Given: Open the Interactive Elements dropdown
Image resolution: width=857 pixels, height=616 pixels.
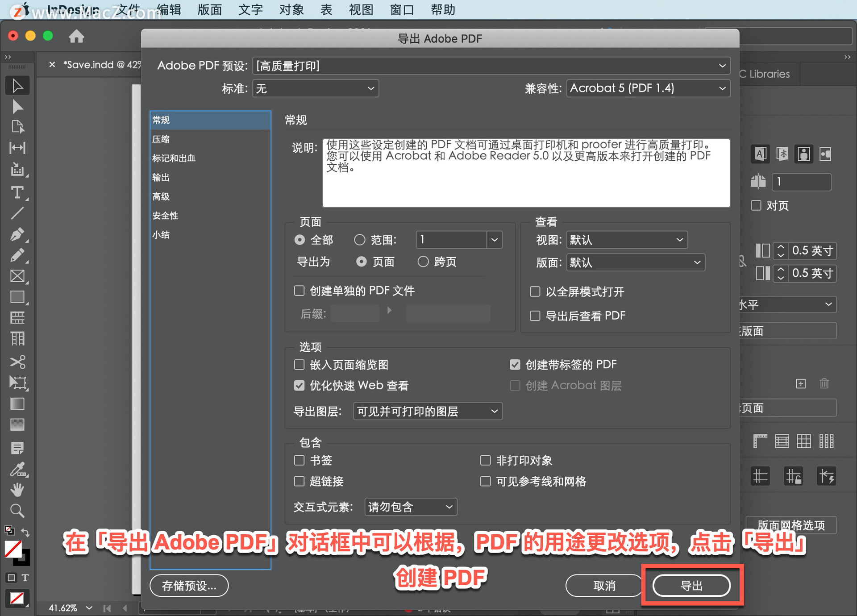Looking at the screenshot, I should click(411, 507).
